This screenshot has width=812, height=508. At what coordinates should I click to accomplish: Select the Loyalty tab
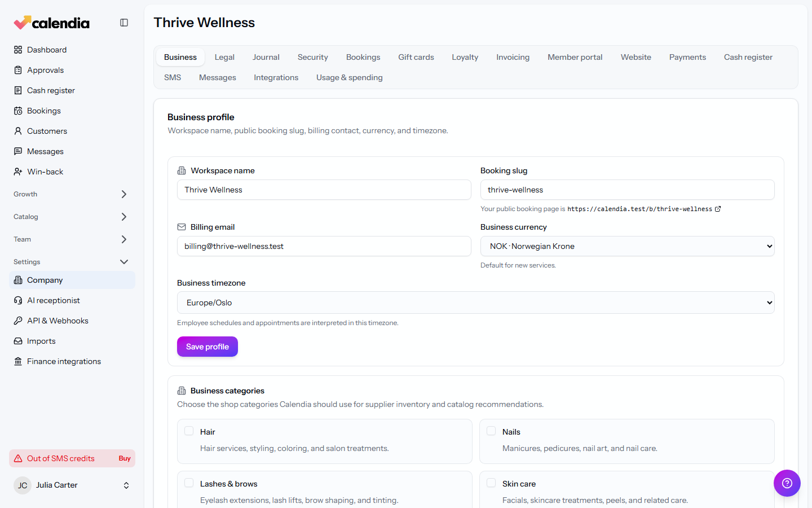tap(465, 57)
